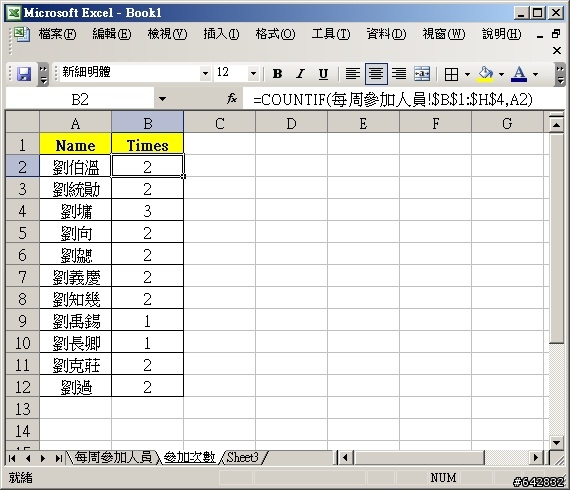Select the Center alignment icon
This screenshot has width=570, height=490.
pyautogui.click(x=376, y=74)
